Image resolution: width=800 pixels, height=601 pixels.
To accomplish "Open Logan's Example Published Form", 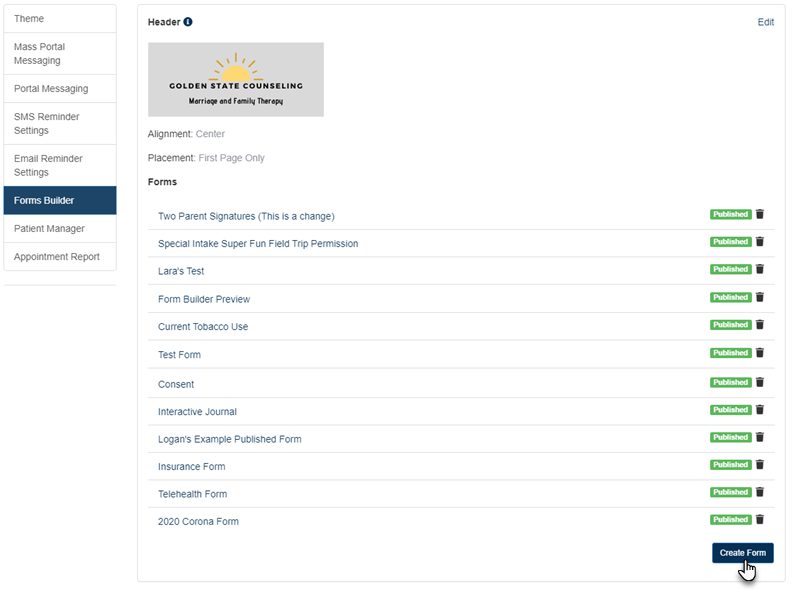I will [x=229, y=439].
